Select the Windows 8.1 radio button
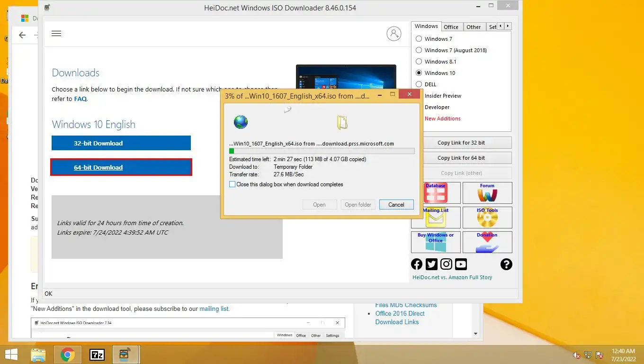The image size is (644, 364). [x=419, y=62]
